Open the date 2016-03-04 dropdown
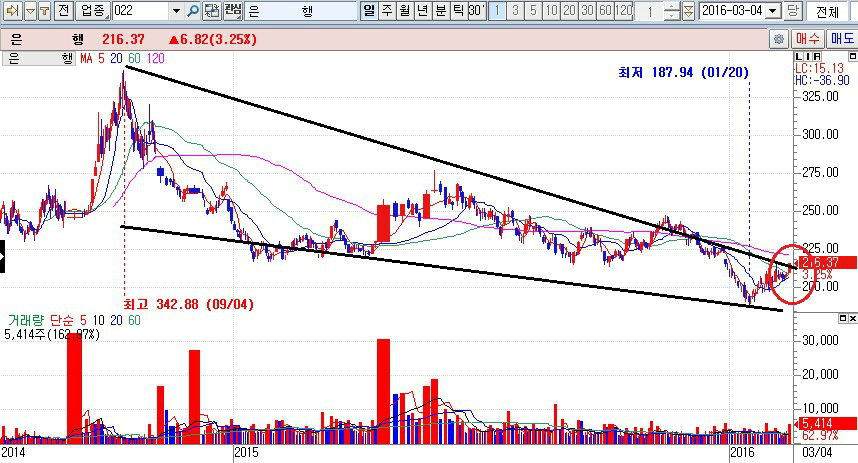 coord(773,11)
